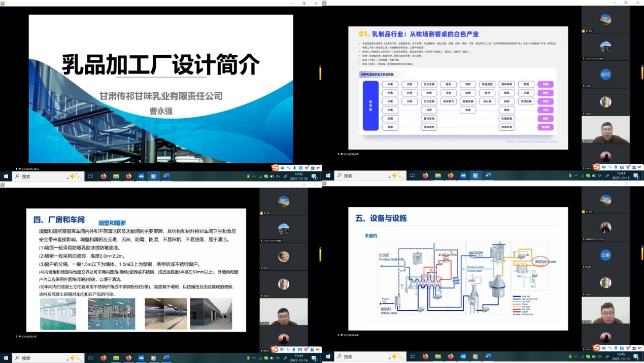Open Word from the 16:42 taskbar

coord(165,176)
